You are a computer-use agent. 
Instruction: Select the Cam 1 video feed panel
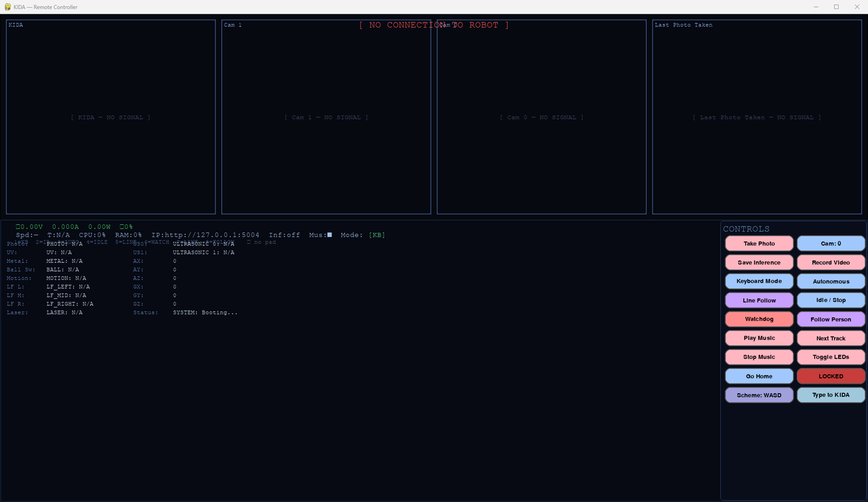[x=326, y=117]
